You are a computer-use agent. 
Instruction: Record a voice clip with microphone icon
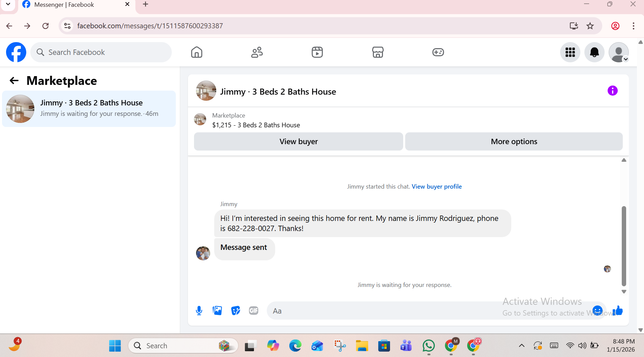199,311
